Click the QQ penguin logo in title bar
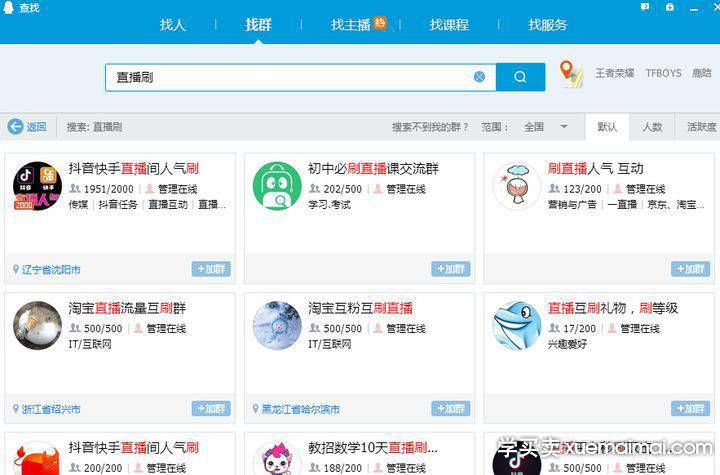The width and height of the screenshot is (720, 475). 8,7
